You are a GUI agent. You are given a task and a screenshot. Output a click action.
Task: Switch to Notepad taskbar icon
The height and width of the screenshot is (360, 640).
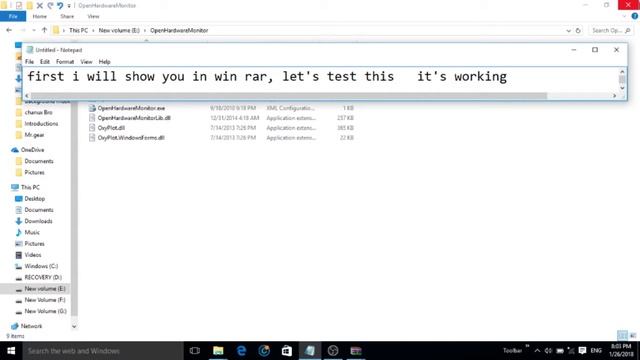[x=310, y=351]
